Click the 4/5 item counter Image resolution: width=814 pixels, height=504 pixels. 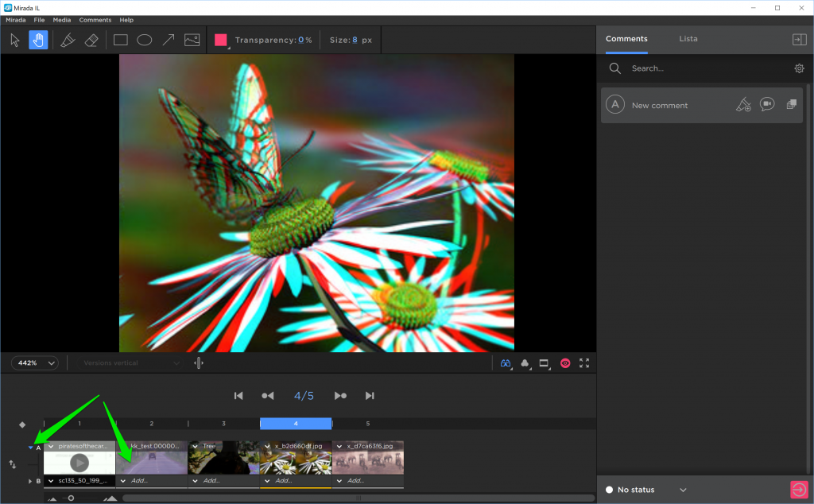(304, 396)
